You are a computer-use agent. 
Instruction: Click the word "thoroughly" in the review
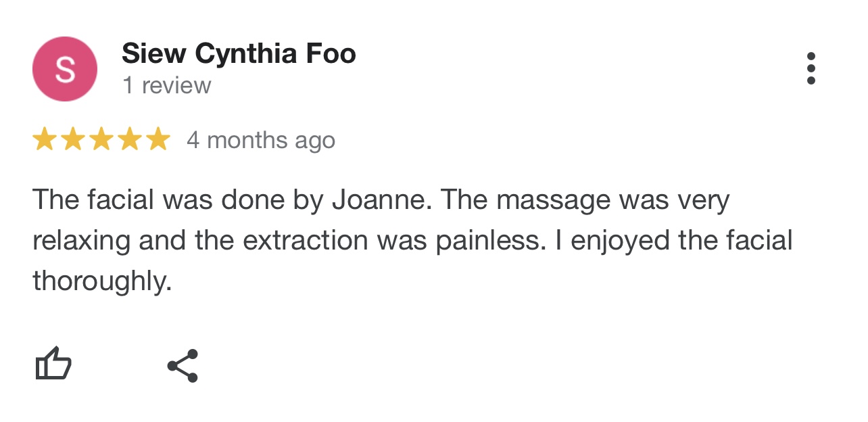[101, 281]
